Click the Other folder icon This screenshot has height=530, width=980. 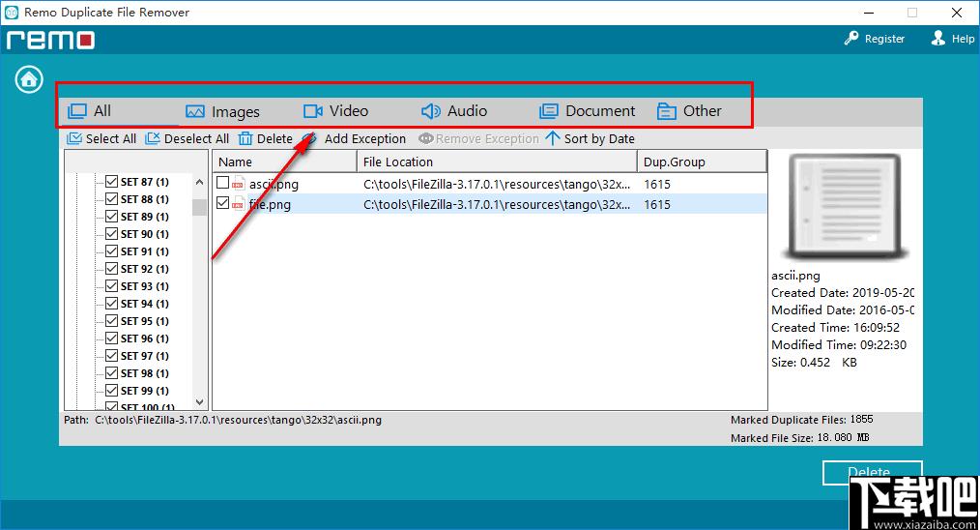coord(666,111)
